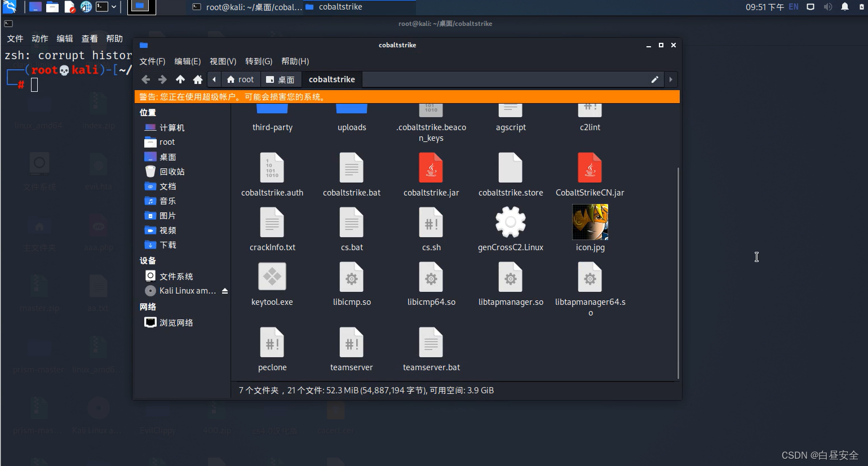Open the 编辑(E) menu in file manager
Viewport: 868px width, 466px height.
tap(188, 61)
